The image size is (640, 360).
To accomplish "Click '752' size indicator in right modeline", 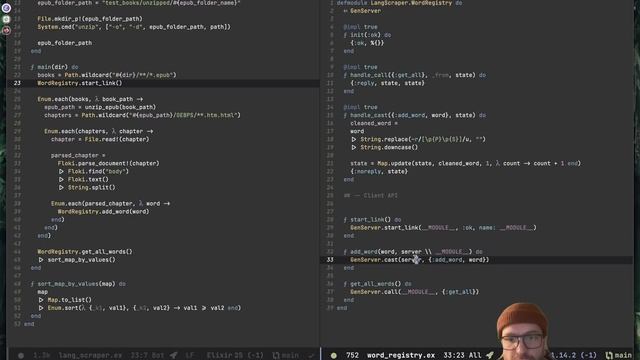I will click(352, 356).
